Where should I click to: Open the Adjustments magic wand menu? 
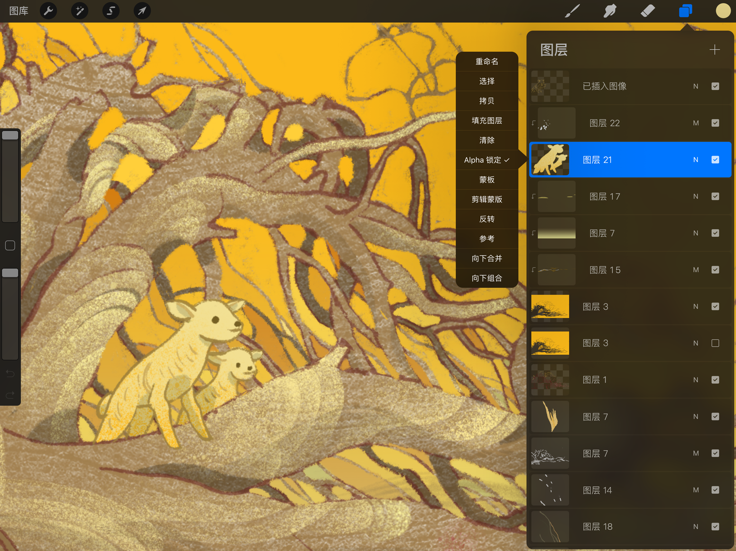pos(79,10)
